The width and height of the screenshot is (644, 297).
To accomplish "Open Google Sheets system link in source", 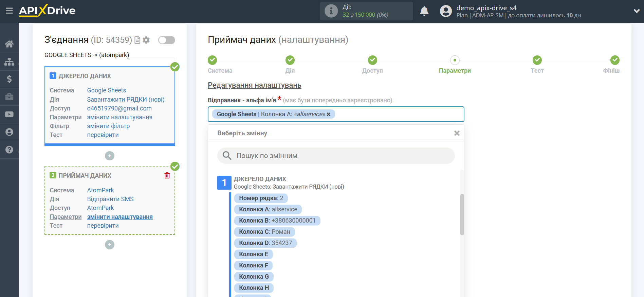I will coord(107,90).
